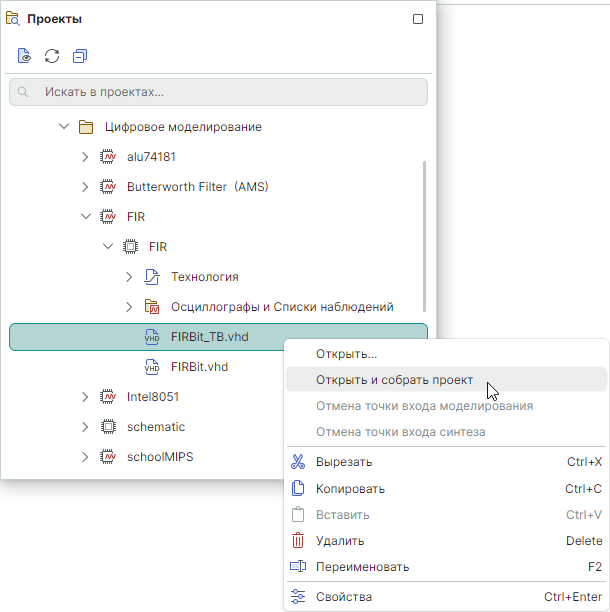
Task: Collapse the Цифровое моделирование folder
Action: point(64,127)
